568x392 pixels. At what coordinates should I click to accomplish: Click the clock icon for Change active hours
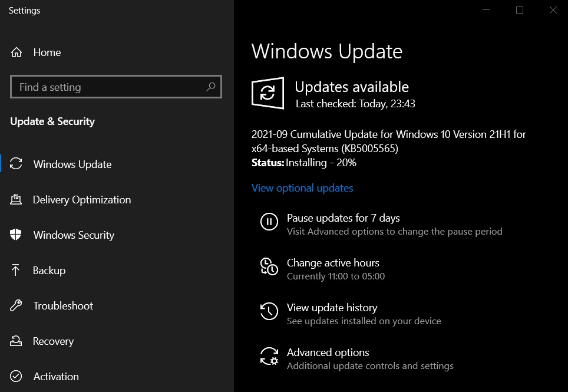click(269, 266)
